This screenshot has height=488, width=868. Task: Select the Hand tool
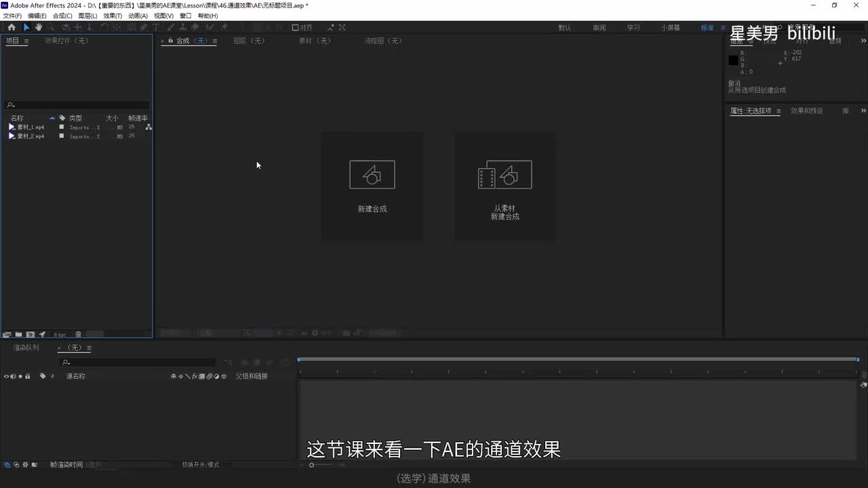coord(39,27)
